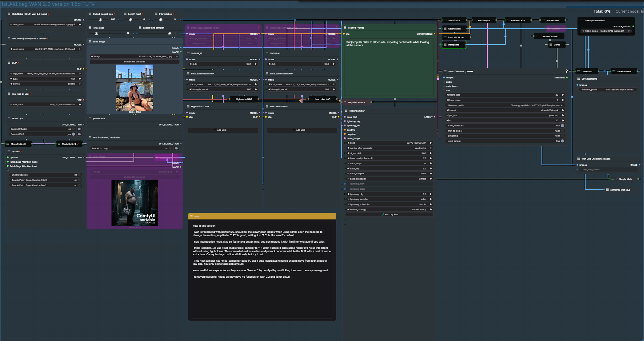
Task: Turn off the save_metadata toggle in Video Combine
Action: point(562,125)
